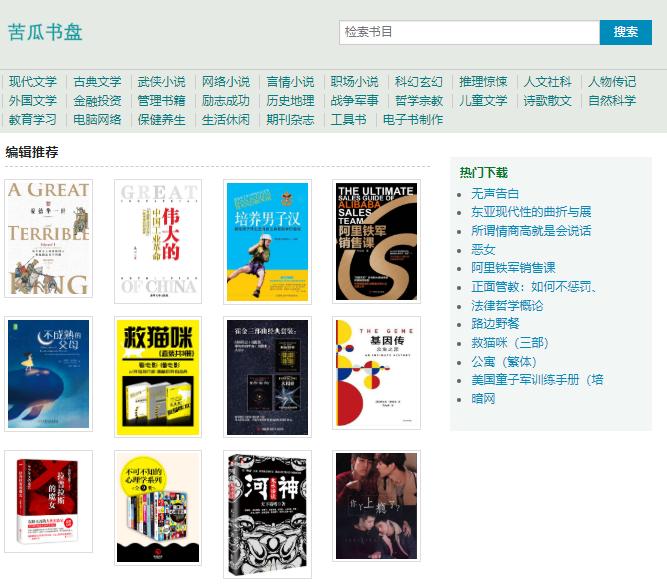The image size is (667, 588).
Task: Open 阿里铁军销售课 book cover
Action: point(376,241)
